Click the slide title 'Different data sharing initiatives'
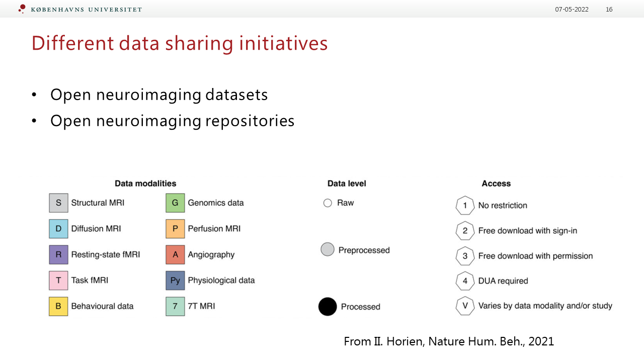Image resolution: width=644 pixels, height=362 pixels. pos(180,43)
